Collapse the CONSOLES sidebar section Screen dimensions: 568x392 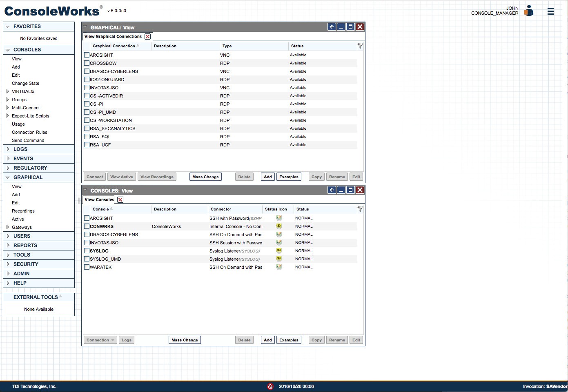7,50
